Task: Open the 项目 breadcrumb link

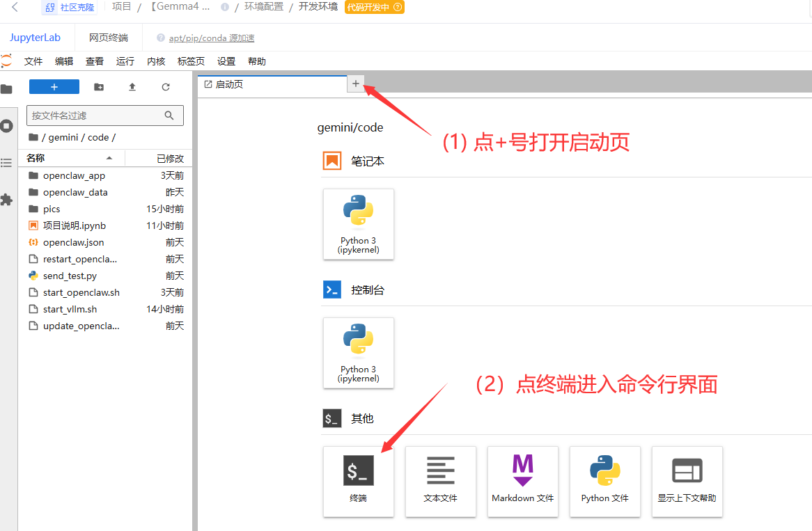Action: pyautogui.click(x=122, y=7)
